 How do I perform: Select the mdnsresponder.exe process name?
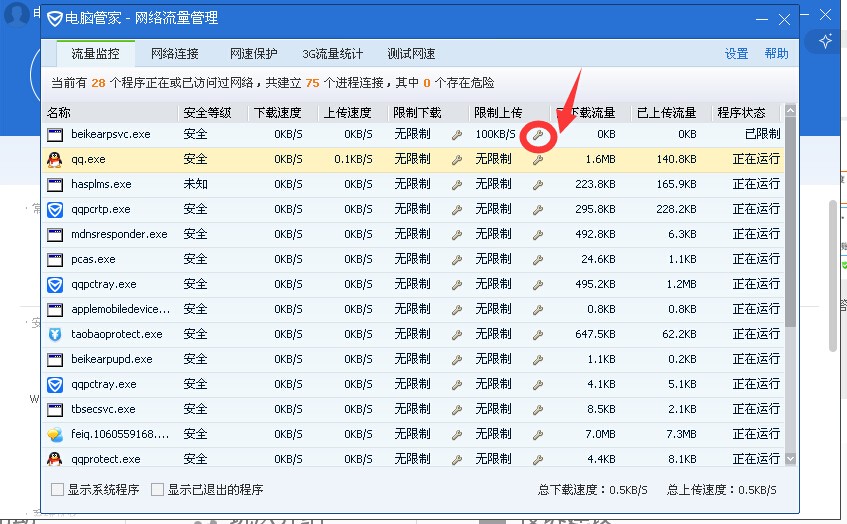(119, 234)
